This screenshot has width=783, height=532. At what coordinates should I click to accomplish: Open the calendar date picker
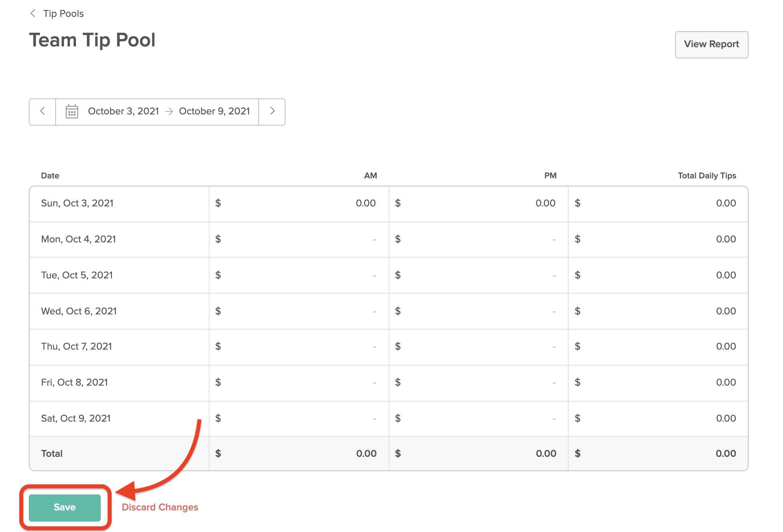tap(71, 112)
